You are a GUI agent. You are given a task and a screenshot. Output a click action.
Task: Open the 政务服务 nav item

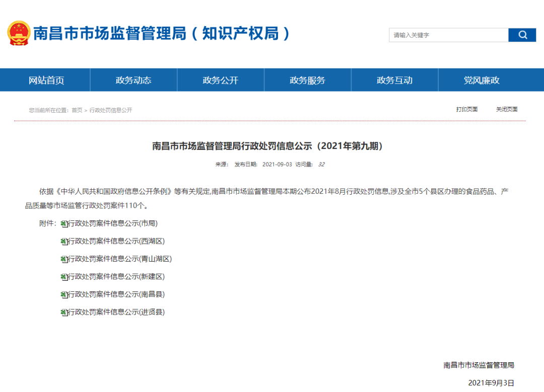coord(308,80)
